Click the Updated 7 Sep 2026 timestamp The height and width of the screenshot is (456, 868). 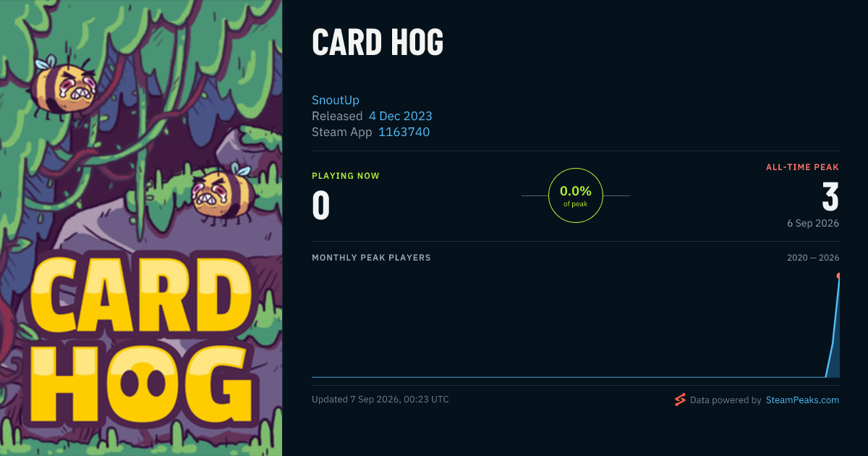(x=380, y=400)
